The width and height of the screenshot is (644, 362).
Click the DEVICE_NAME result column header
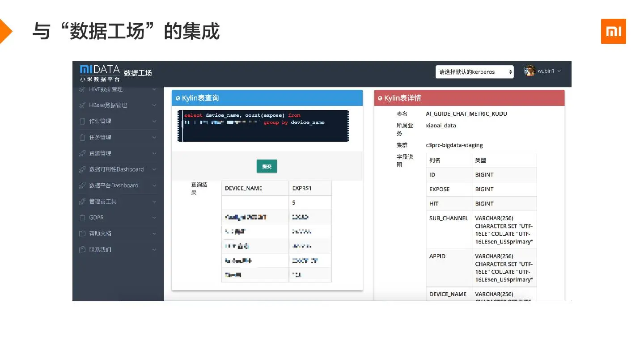coord(244,188)
